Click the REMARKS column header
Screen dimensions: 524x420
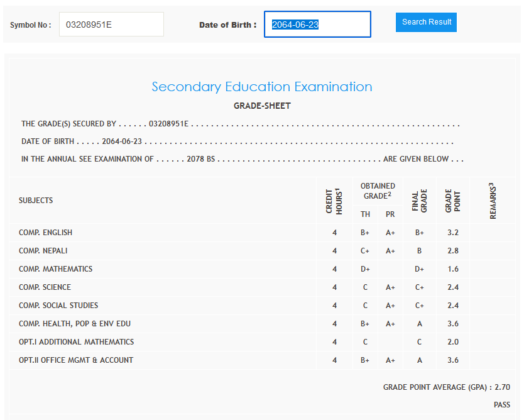[x=493, y=201]
